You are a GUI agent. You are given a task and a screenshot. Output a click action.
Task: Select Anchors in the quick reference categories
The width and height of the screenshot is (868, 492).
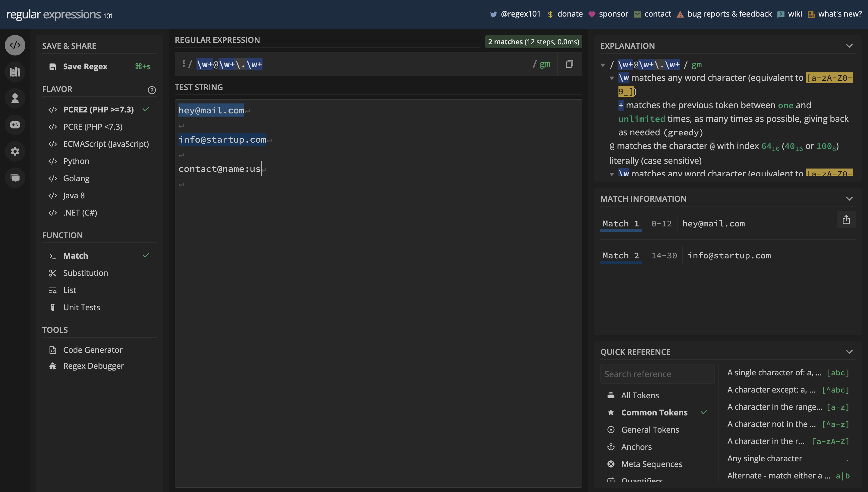636,447
